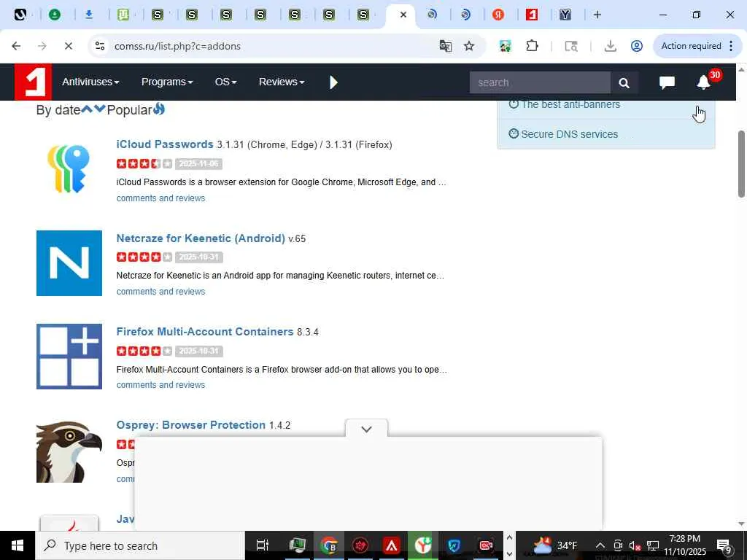Image resolution: width=747 pixels, height=560 pixels.
Task: Open Osprey: Browser Protection link
Action: pos(190,425)
